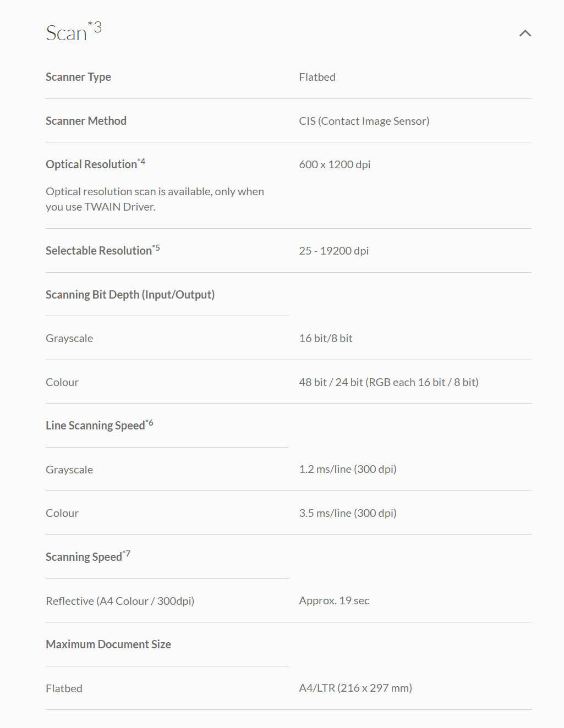Click footnote *6 beside Line Scanning Speed
564x728 pixels.
click(150, 423)
